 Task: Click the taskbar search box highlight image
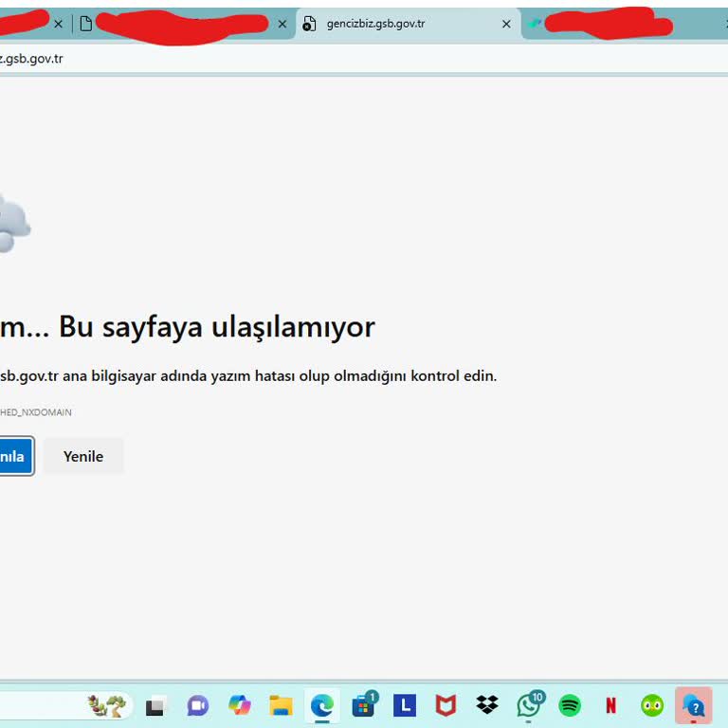point(107,705)
